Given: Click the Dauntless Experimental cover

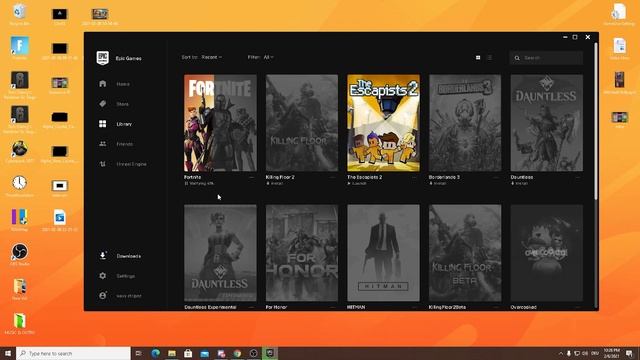Looking at the screenshot, I should 220,253.
